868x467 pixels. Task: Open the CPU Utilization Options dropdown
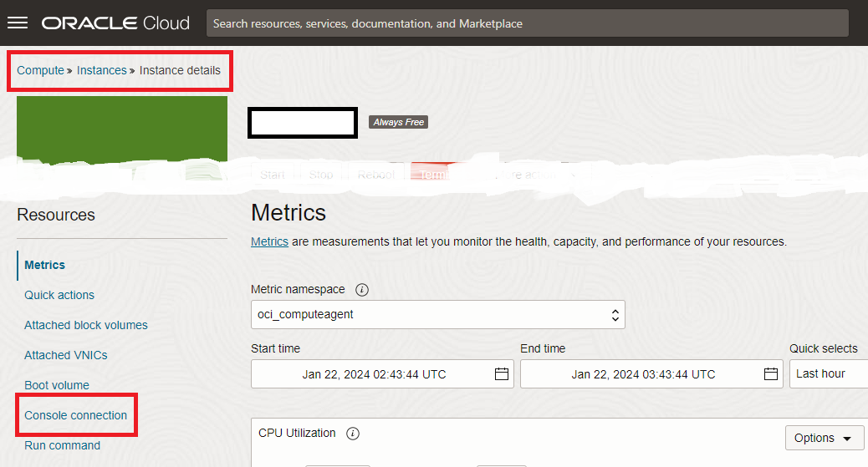point(824,438)
